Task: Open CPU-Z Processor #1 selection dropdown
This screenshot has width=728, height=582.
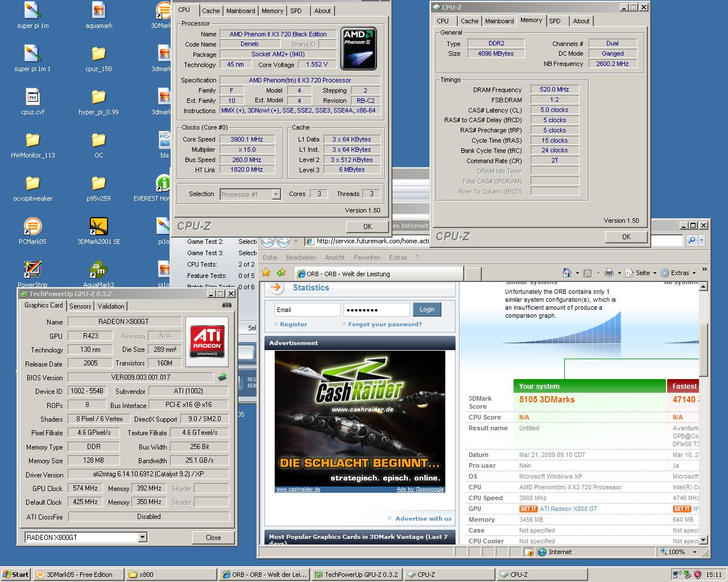Action: tap(276, 194)
